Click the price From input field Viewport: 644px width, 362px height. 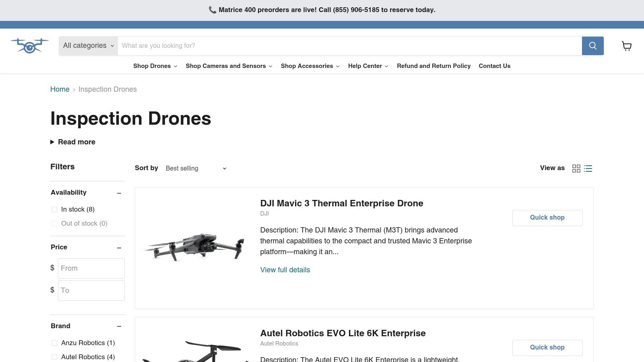[91, 268]
